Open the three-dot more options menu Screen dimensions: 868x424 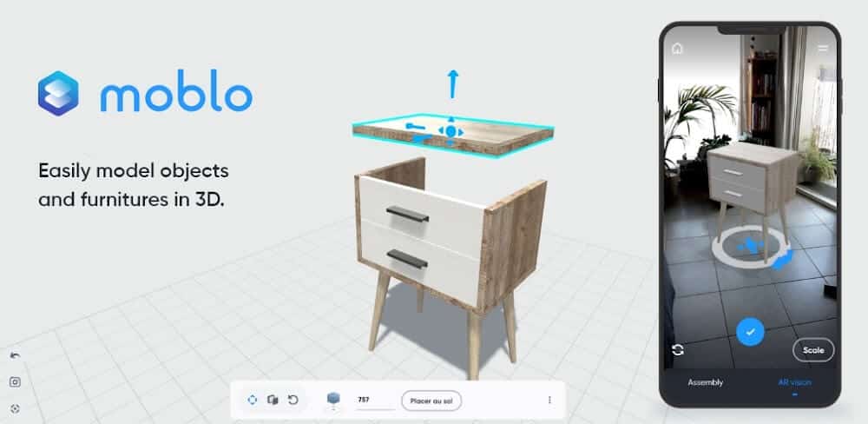(549, 400)
